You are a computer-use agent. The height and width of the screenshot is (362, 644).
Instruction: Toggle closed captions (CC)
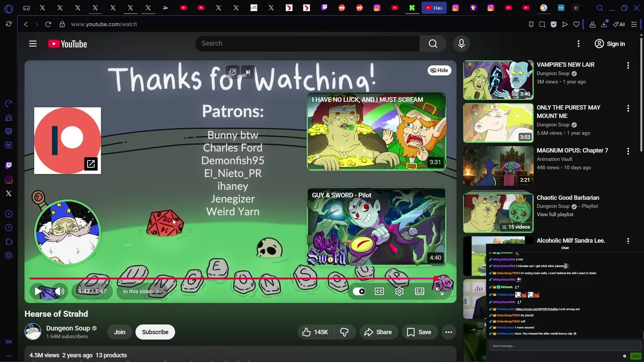click(379, 291)
